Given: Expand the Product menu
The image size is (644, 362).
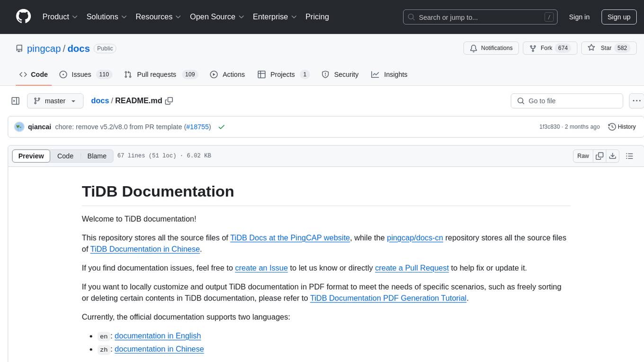Looking at the screenshot, I should 60,17.
